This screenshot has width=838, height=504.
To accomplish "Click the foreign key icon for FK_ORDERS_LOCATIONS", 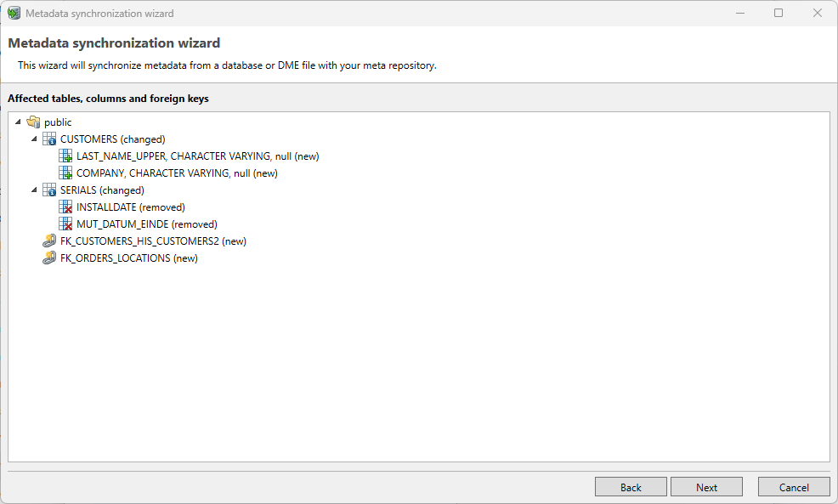I will 48,258.
